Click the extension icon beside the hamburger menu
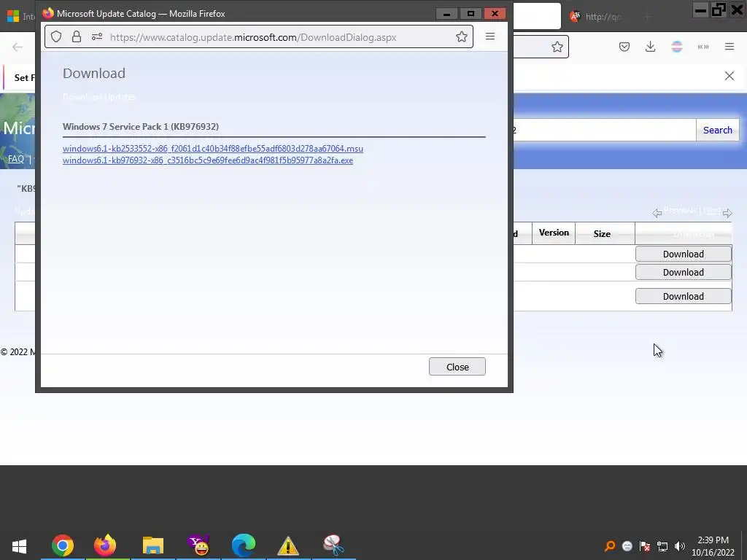This screenshot has height=560, width=747. [x=703, y=47]
